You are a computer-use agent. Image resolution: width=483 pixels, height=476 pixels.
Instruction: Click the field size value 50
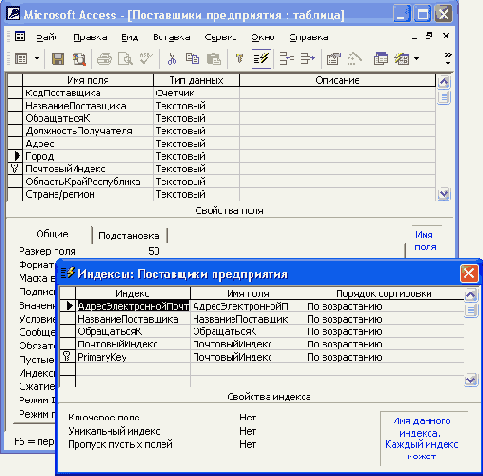[154, 251]
